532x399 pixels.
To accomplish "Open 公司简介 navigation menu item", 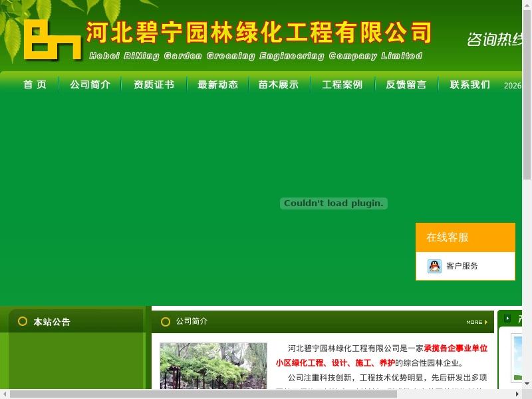I will pyautogui.click(x=90, y=84).
